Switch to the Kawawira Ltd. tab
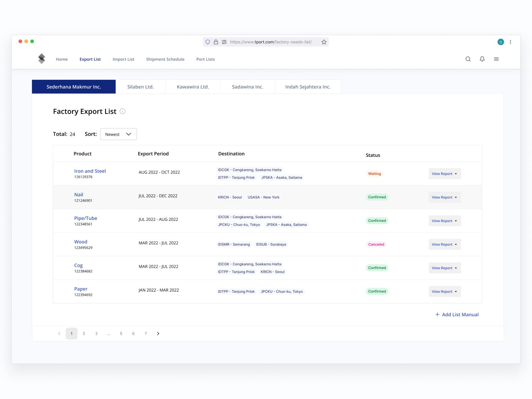Viewport: 532px width, 399px height. pyautogui.click(x=193, y=86)
